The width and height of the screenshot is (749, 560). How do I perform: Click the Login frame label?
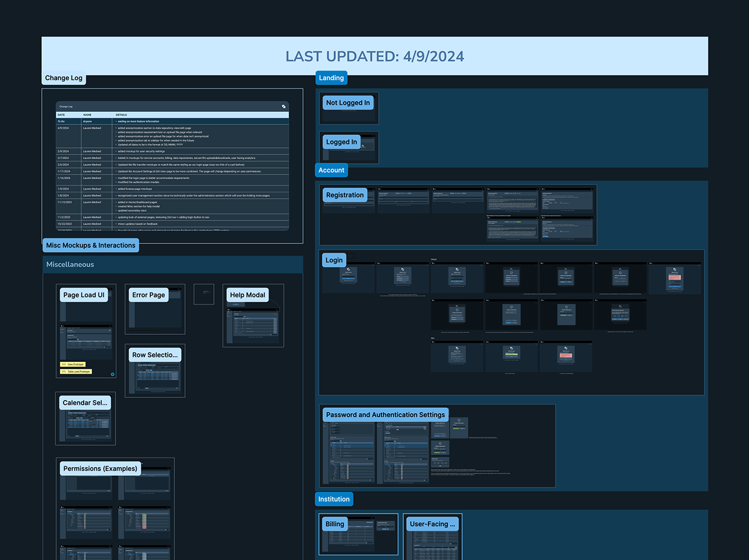(x=334, y=260)
